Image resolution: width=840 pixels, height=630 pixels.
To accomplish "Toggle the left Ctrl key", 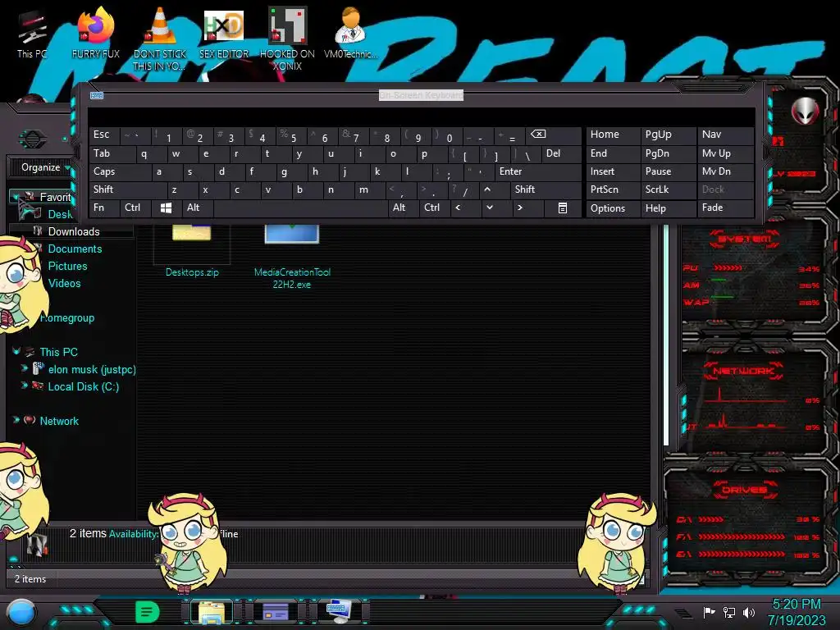I will [135, 208].
